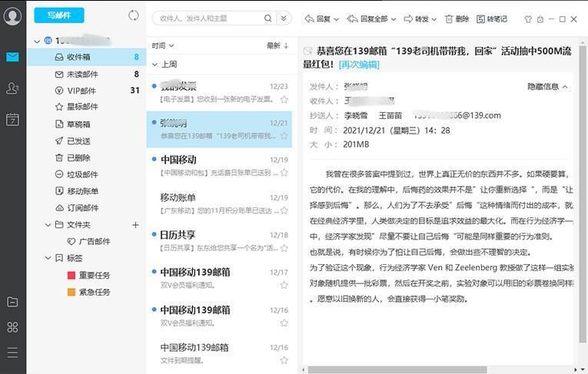Open the 转发 dropdown arrow
The height and width of the screenshot is (374, 588).
[434, 19]
